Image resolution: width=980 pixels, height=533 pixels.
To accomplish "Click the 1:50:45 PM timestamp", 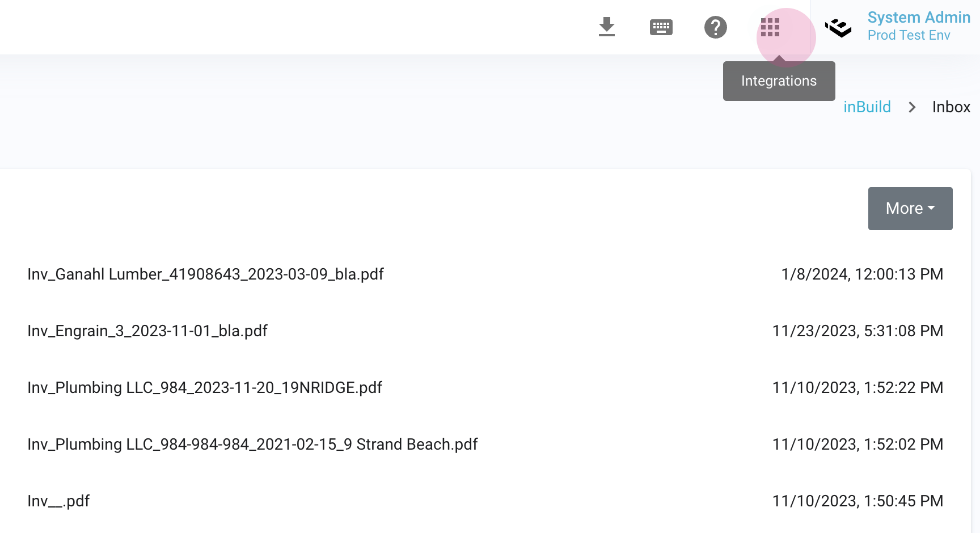I will pos(857,501).
